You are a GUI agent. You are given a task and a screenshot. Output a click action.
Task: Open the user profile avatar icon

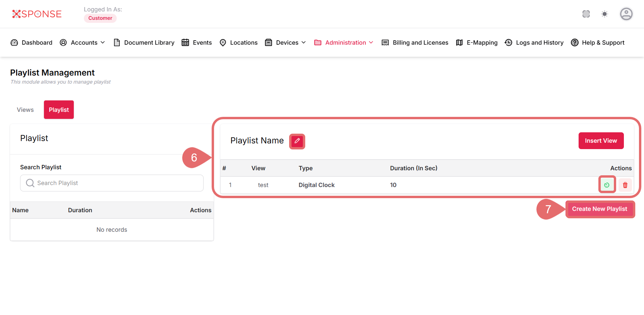626,14
